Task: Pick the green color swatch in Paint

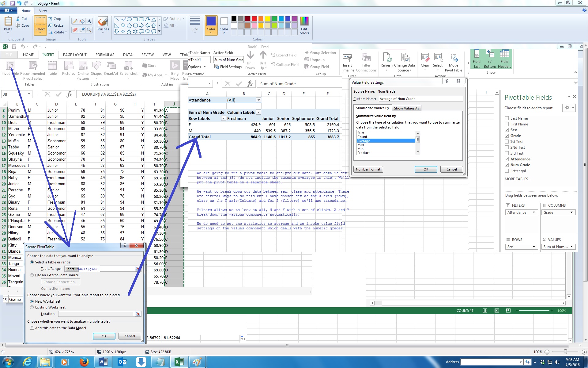Action: [274, 19]
